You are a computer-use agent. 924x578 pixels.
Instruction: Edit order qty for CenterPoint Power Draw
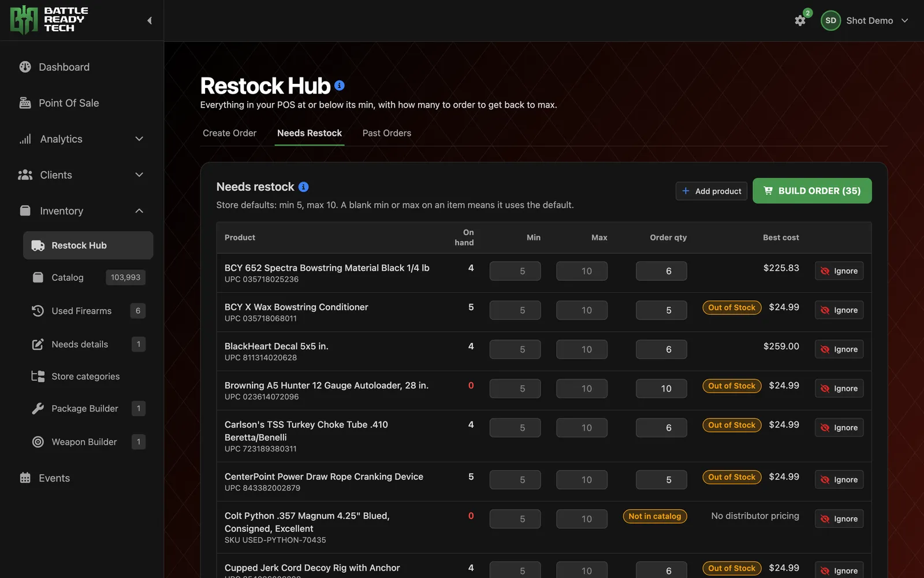(661, 480)
